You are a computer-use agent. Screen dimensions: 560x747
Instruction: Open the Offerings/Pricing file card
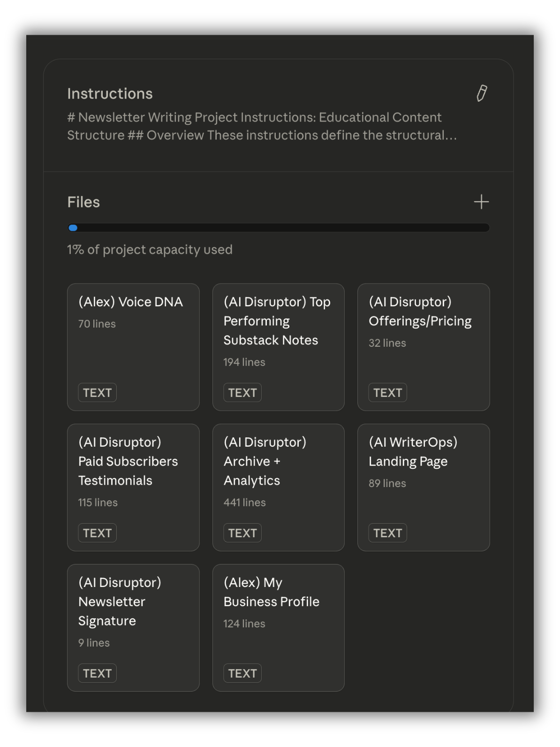click(x=423, y=347)
